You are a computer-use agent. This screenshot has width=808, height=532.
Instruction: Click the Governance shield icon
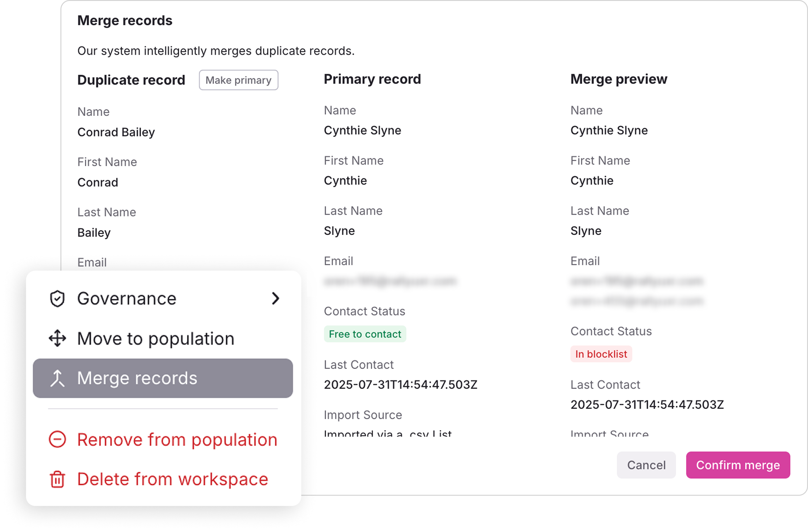[57, 299]
